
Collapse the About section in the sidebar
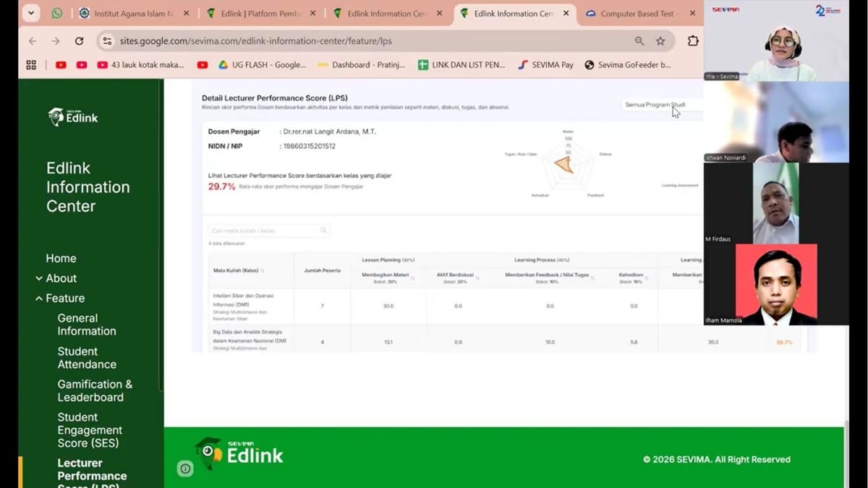[40, 278]
